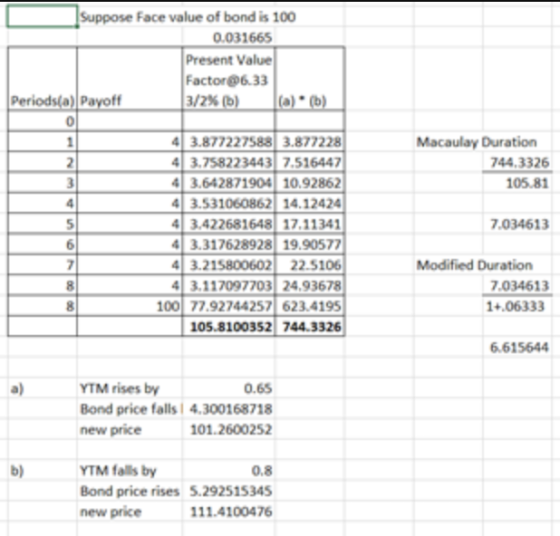Viewport: 560px width, 536px height.
Task: Select the 'Macaulay Duration' label cell
Action: coord(477,142)
